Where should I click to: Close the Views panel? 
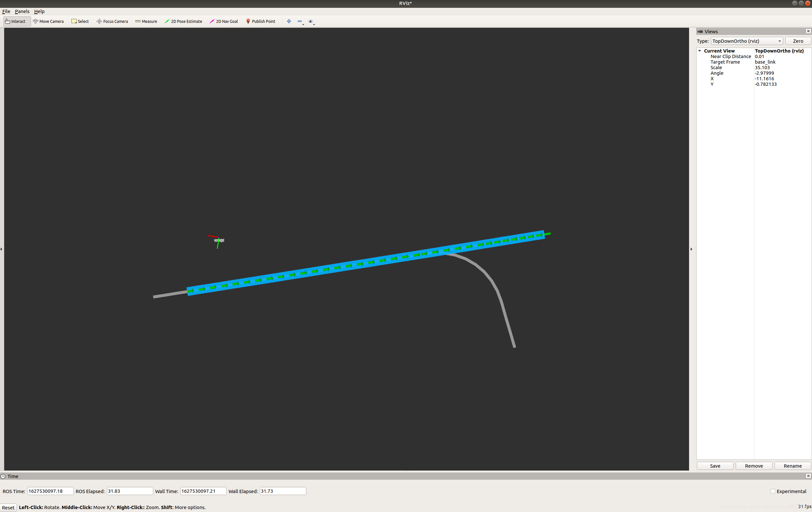pos(808,31)
